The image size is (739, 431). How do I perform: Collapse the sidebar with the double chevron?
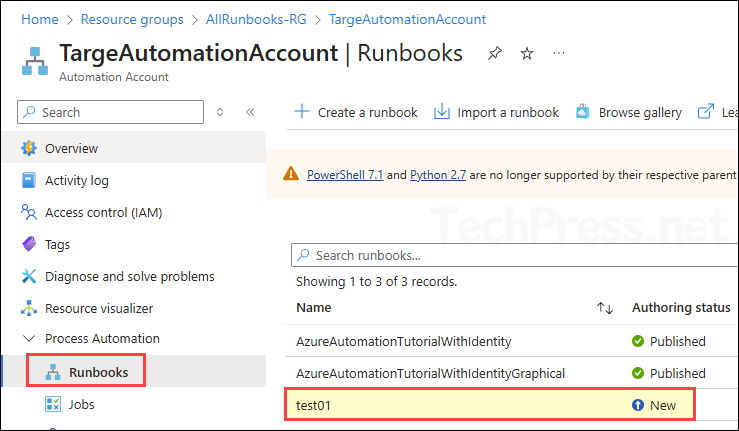[250, 112]
